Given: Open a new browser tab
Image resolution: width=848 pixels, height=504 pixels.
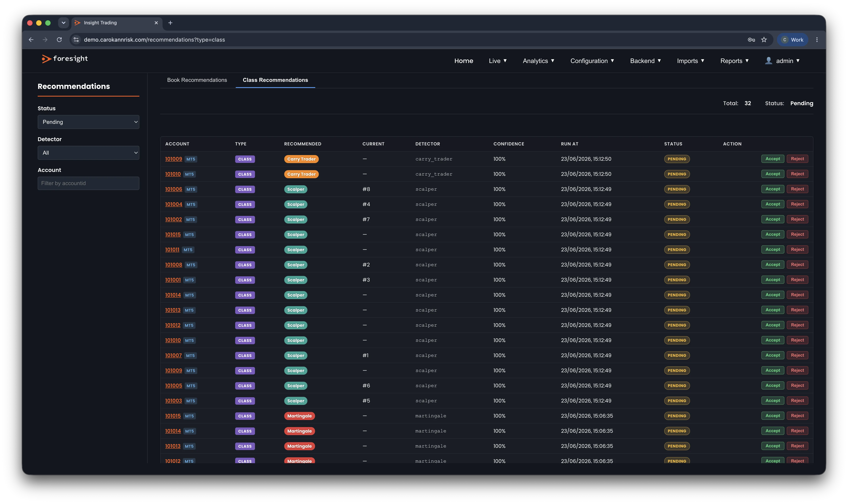Looking at the screenshot, I should click(x=170, y=23).
